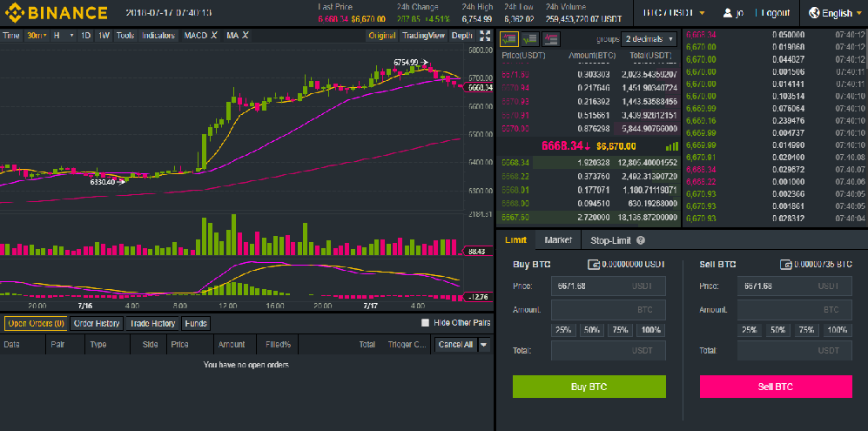Expand the 2 decimals grouping dropdown

[649, 39]
